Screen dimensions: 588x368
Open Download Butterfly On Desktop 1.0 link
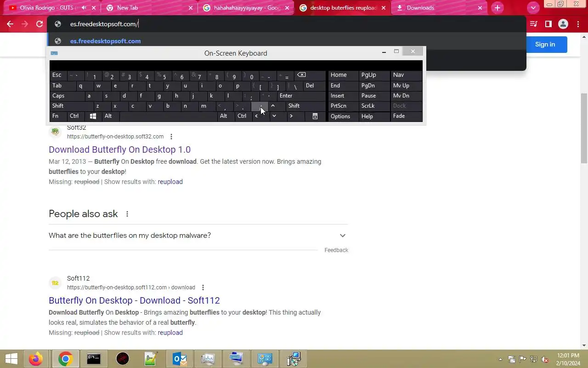pos(119,149)
